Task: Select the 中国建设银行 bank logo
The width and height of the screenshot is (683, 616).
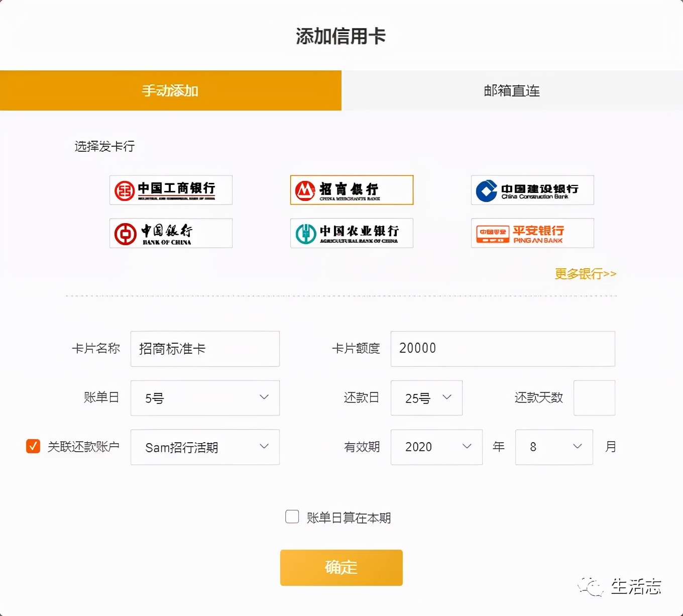Action: 531,190
